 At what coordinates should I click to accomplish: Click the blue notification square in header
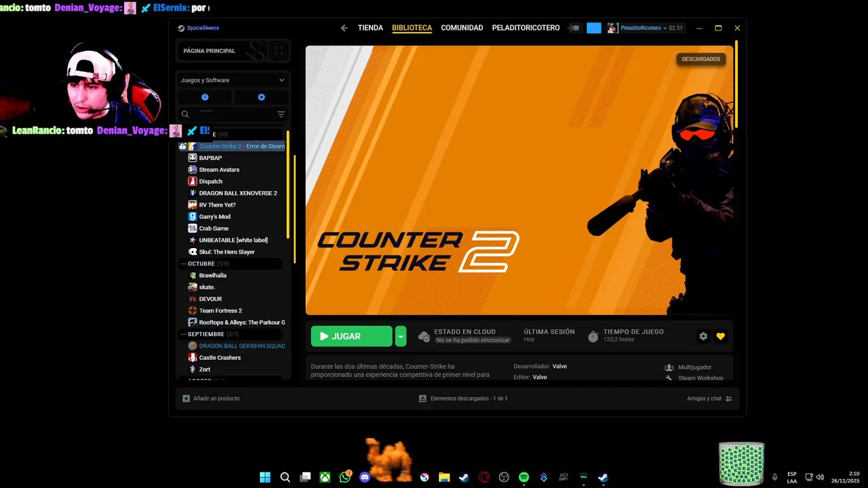click(x=594, y=28)
